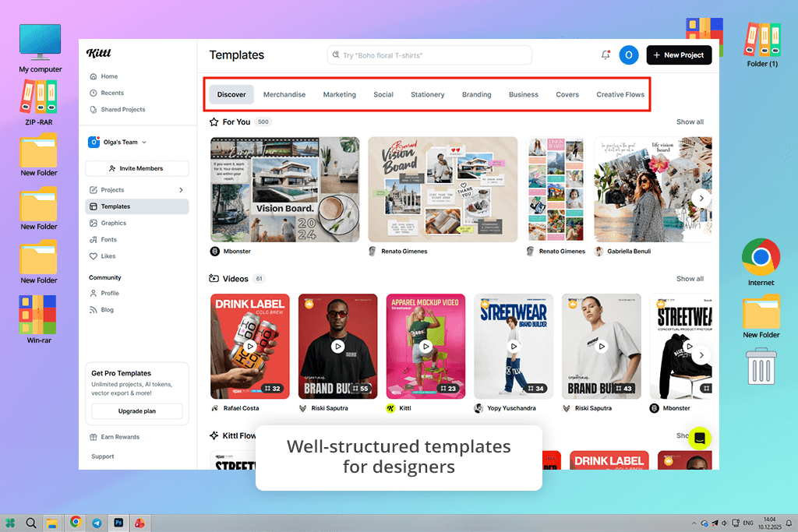Image resolution: width=798 pixels, height=532 pixels.
Task: Click the New Project button
Action: (679, 55)
